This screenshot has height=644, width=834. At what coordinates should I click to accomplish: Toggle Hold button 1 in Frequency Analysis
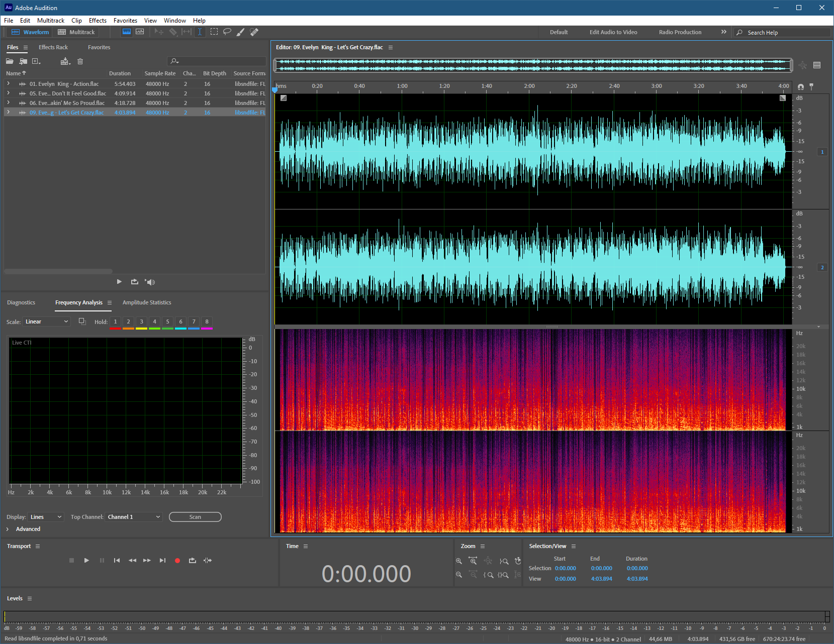click(115, 322)
